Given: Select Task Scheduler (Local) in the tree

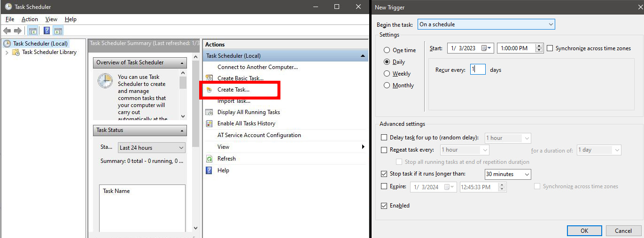Looking at the screenshot, I should click(40, 43).
